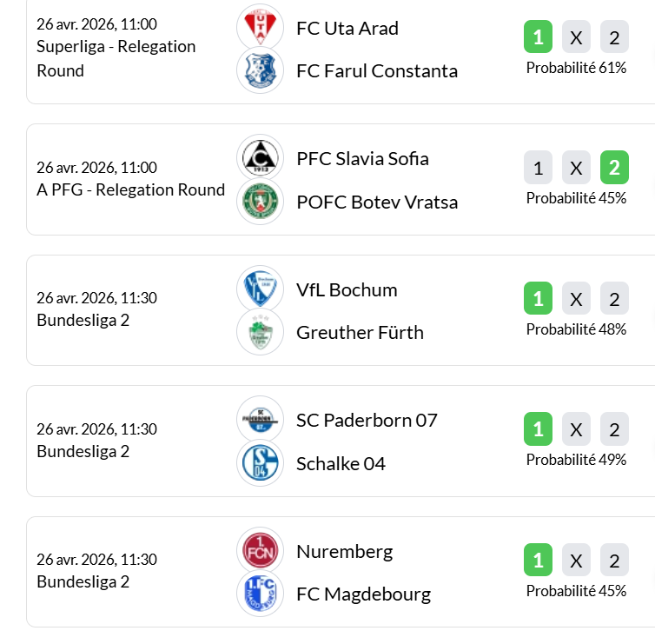
Task: Click the Nuremberg FCN red logo
Action: (260, 551)
